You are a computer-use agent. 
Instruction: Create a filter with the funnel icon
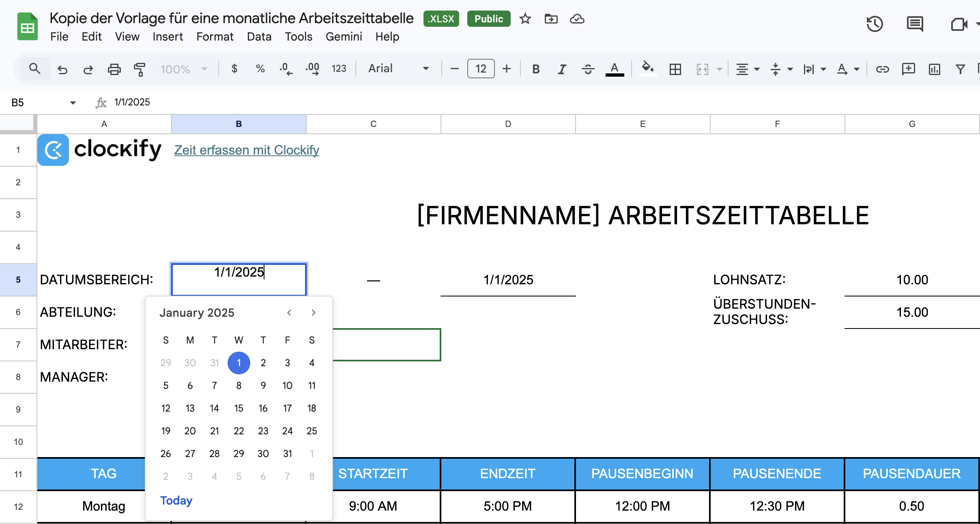(960, 69)
